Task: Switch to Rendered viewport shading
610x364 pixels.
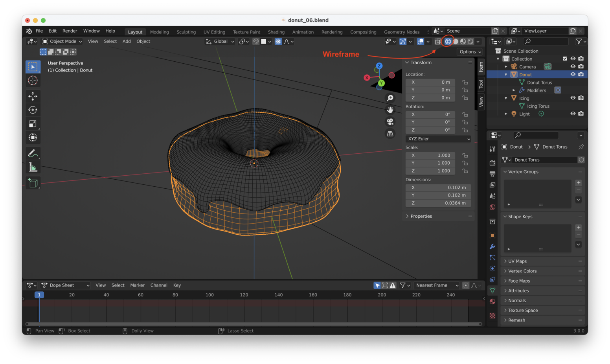Action: click(470, 41)
